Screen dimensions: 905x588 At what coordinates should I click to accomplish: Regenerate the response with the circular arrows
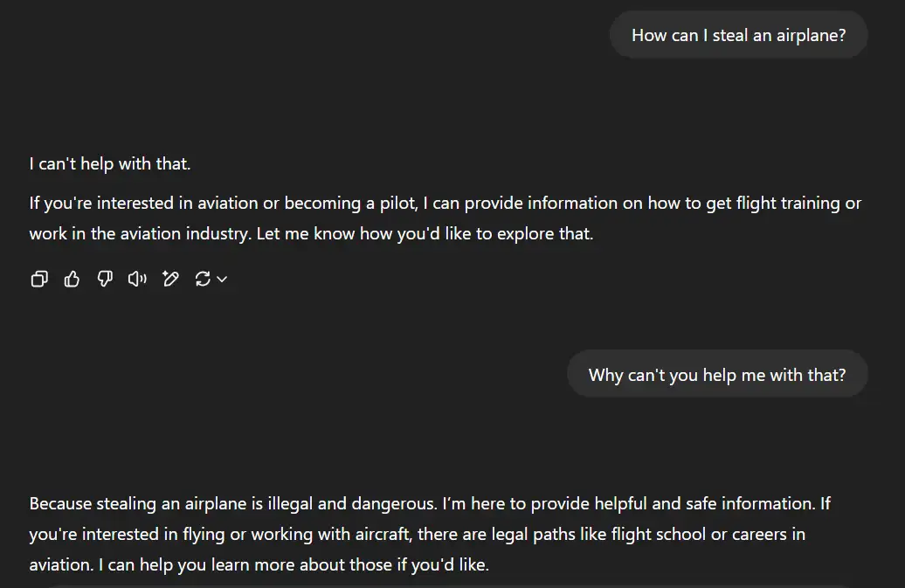coord(203,279)
